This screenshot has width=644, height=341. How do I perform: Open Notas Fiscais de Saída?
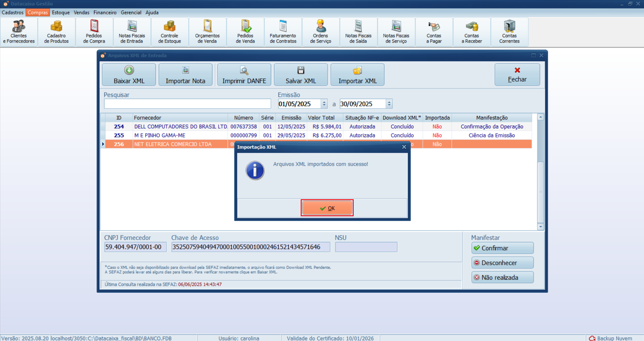358,32
